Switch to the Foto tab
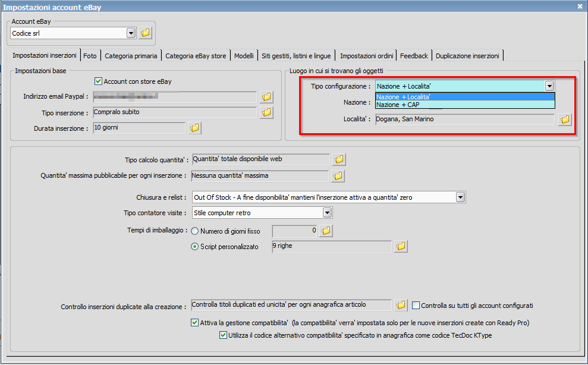 pos(90,56)
